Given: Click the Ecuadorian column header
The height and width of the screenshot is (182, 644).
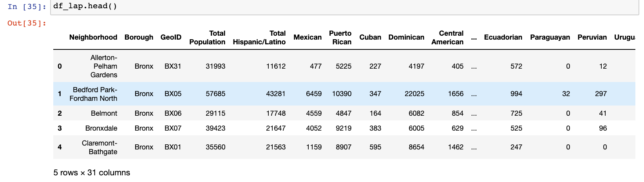Looking at the screenshot, I should 503,37.
